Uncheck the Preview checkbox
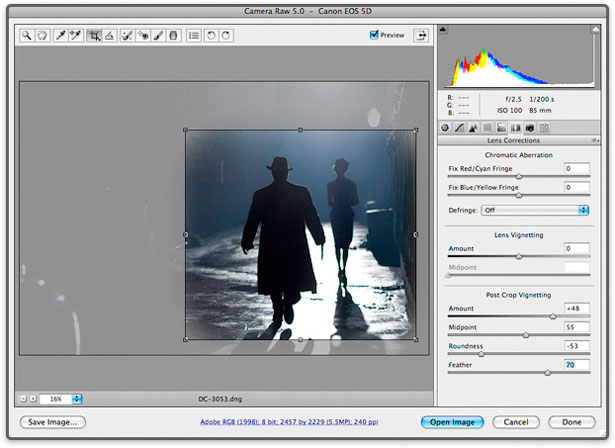The image size is (615, 448). coord(374,34)
